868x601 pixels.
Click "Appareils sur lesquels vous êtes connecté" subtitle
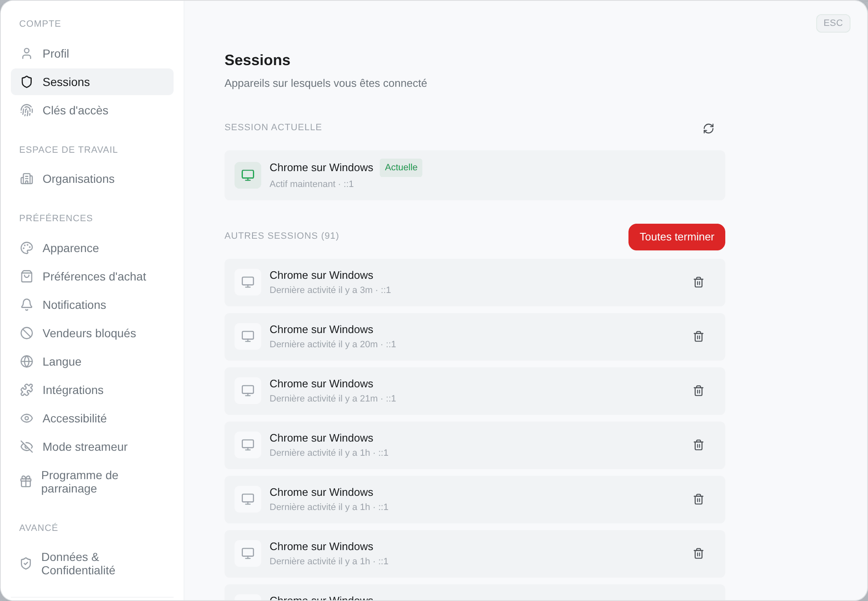coord(326,83)
